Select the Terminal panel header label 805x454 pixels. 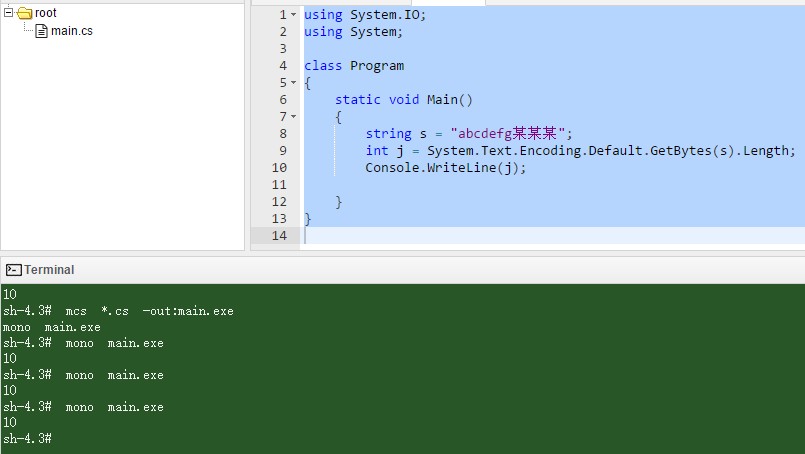49,270
